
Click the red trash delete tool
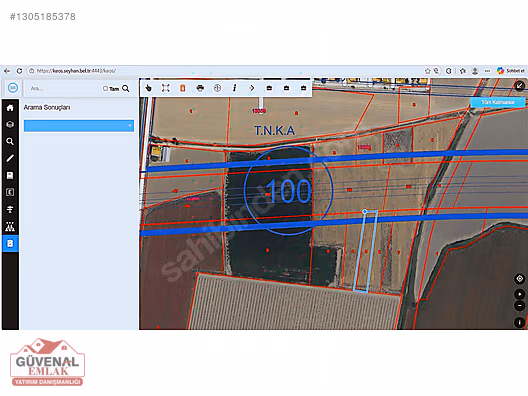(x=183, y=88)
